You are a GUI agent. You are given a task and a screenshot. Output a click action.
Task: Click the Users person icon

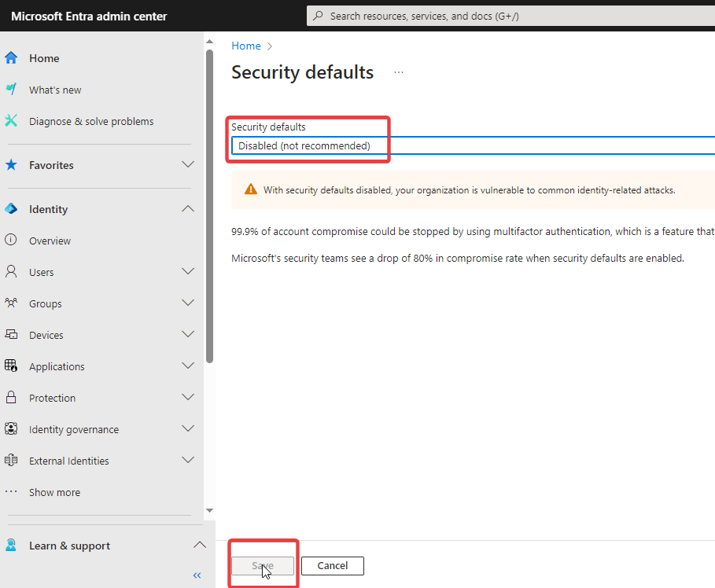tap(11, 272)
